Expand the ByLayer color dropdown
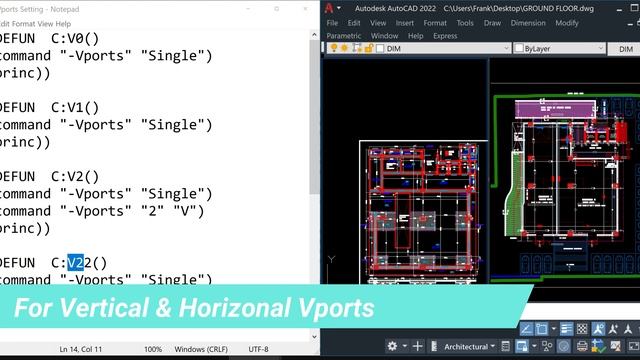The width and height of the screenshot is (640, 360). coord(600,48)
